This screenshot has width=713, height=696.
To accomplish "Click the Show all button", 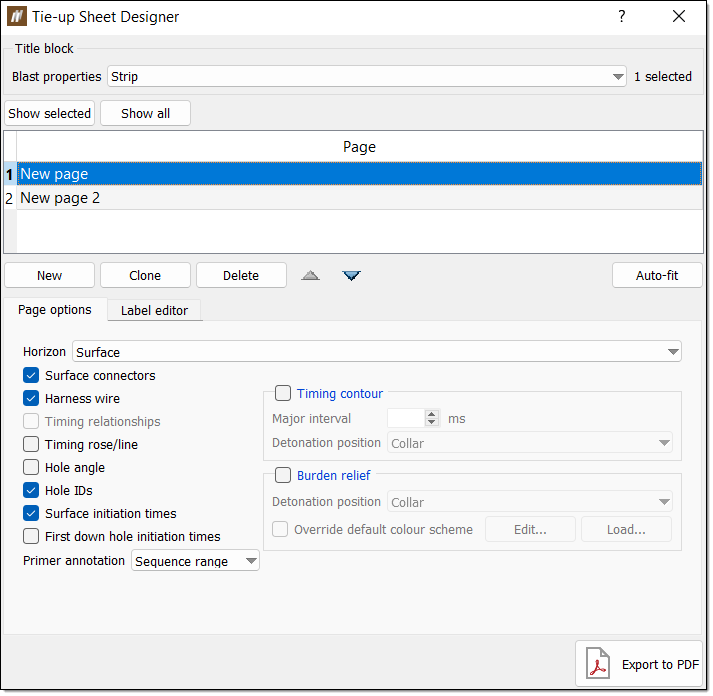I will (x=146, y=114).
